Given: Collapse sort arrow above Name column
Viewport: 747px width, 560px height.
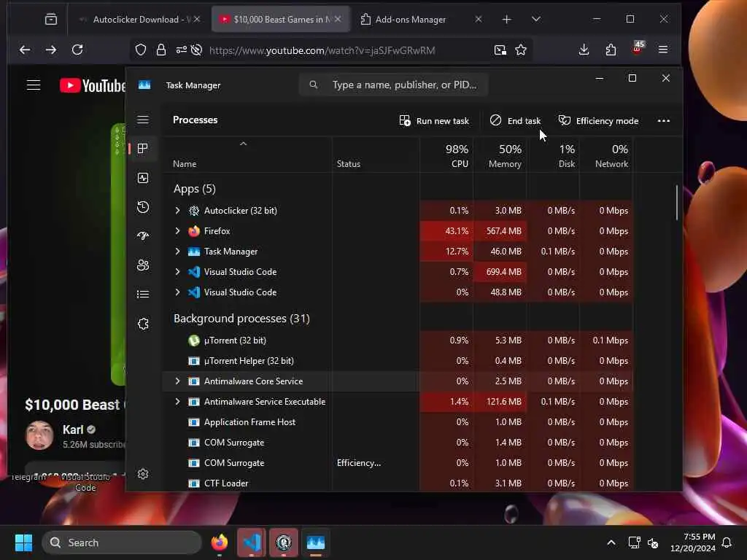Looking at the screenshot, I should (244, 144).
